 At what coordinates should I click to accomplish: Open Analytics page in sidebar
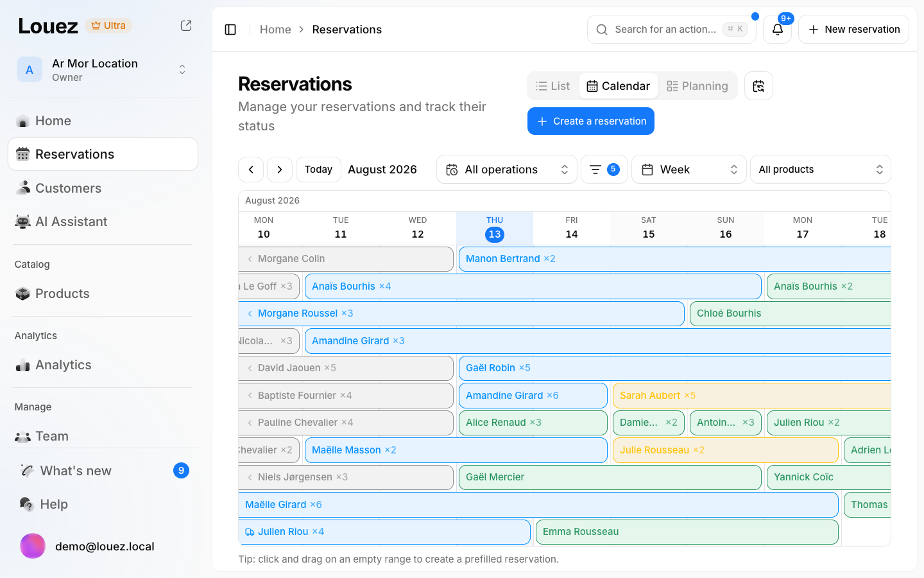tap(103, 365)
